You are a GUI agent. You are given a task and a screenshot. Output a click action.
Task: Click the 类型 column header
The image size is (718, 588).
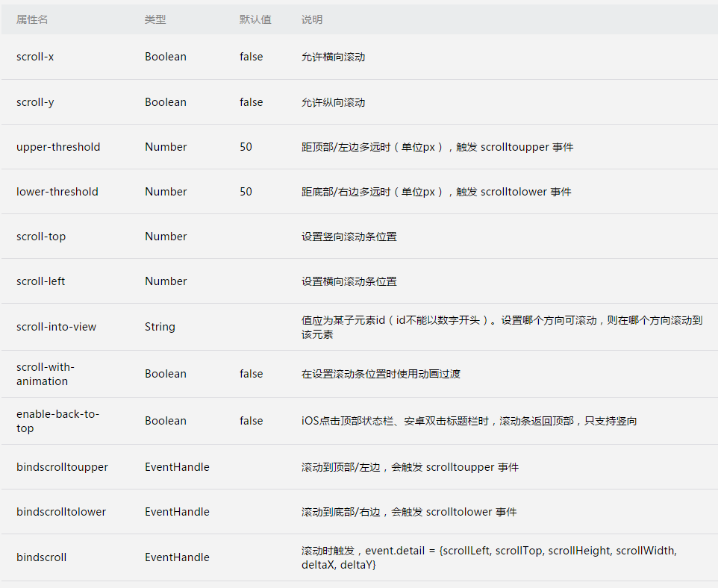coord(155,19)
